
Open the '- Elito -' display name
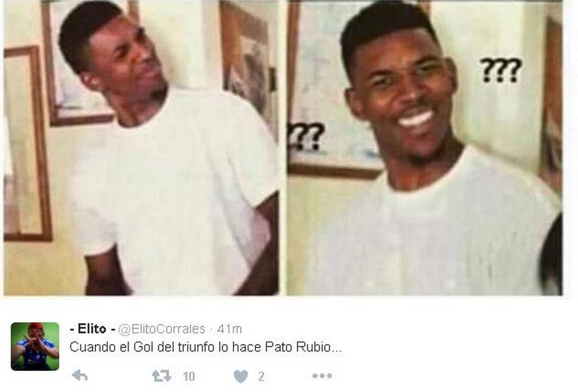click(x=93, y=329)
